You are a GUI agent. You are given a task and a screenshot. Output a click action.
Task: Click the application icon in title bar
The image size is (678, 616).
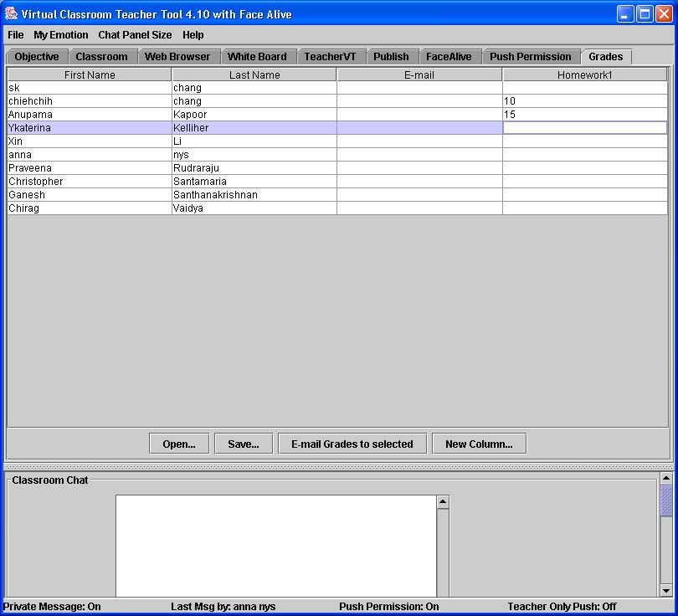(11, 14)
